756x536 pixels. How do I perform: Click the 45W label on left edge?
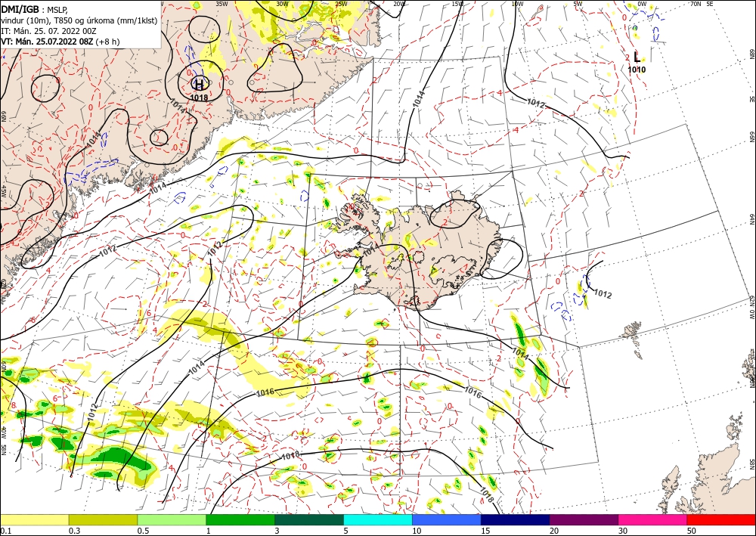tap(3, 191)
